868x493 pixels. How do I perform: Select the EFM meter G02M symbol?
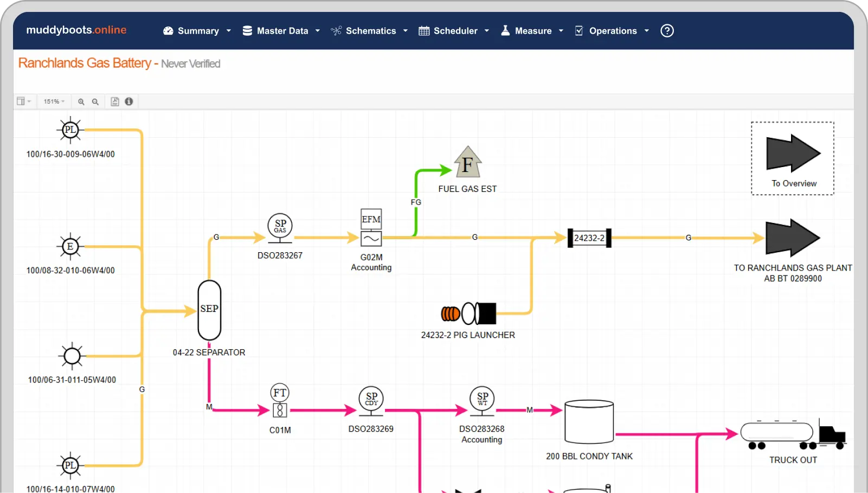pyautogui.click(x=371, y=228)
